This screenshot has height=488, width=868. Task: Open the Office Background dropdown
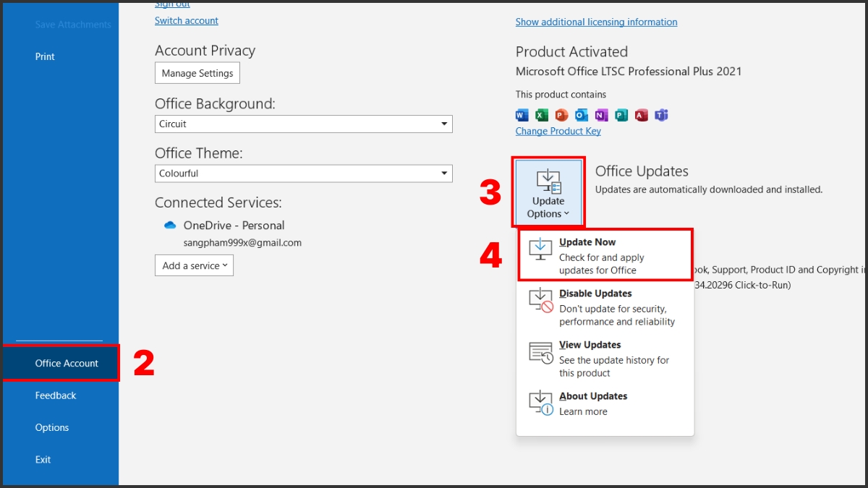tap(303, 124)
